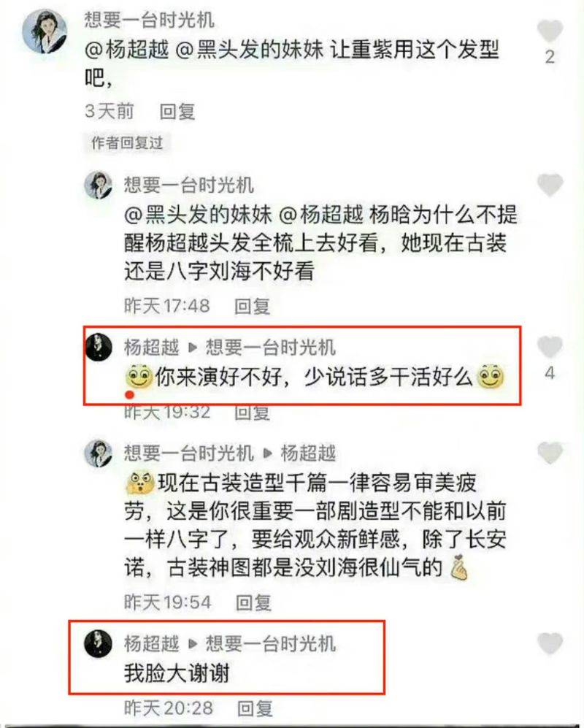Reply to the comment at 昨天 19:54
Image resolution: width=584 pixels, height=728 pixels.
253,602
